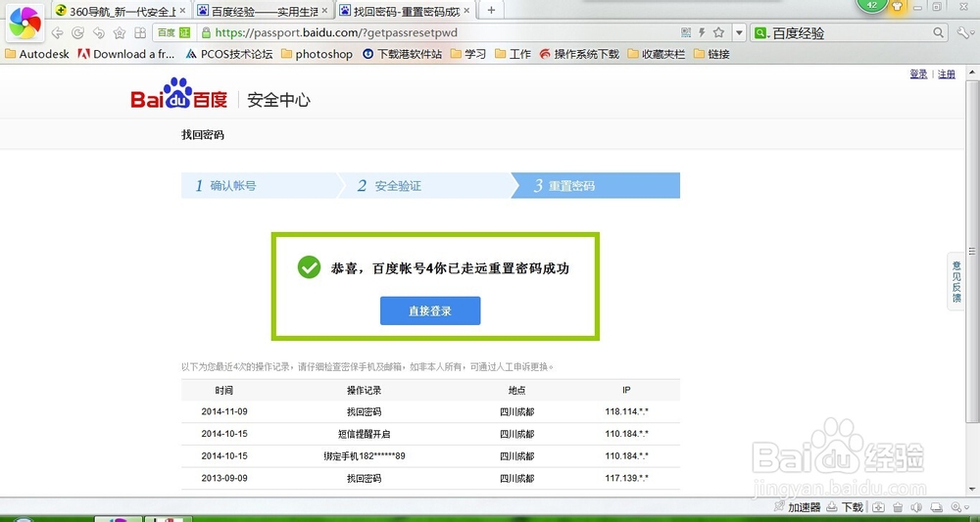Toggle the speaker mute icon in status bar

917,507
